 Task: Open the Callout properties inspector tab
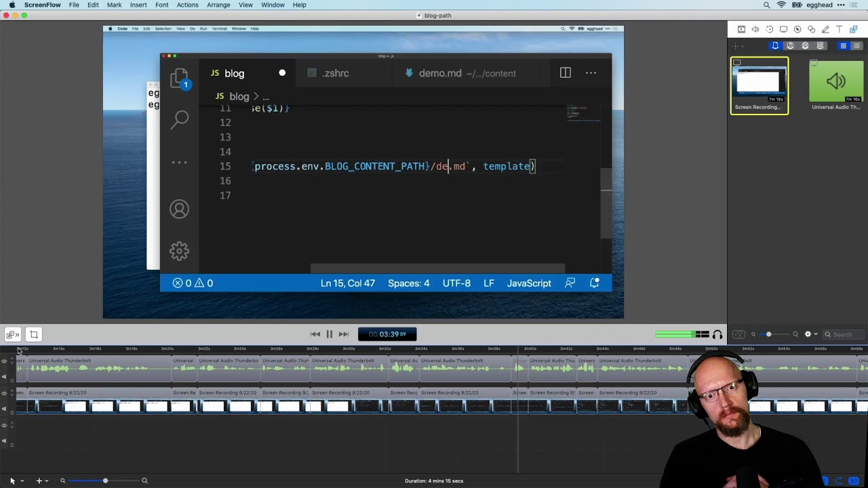797,29
